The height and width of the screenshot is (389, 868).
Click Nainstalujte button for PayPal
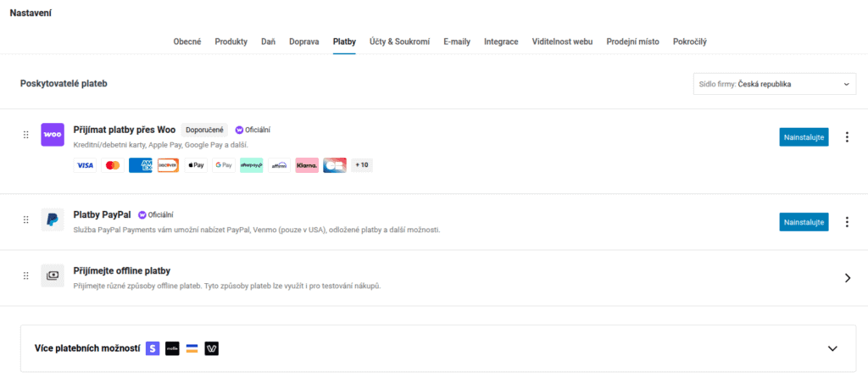(x=804, y=222)
